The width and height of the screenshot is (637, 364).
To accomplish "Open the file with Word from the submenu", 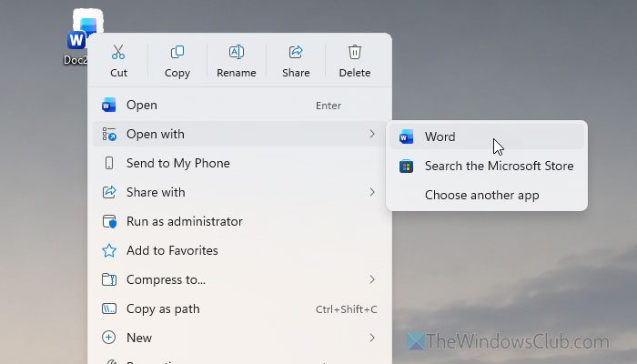I will pyautogui.click(x=487, y=136).
